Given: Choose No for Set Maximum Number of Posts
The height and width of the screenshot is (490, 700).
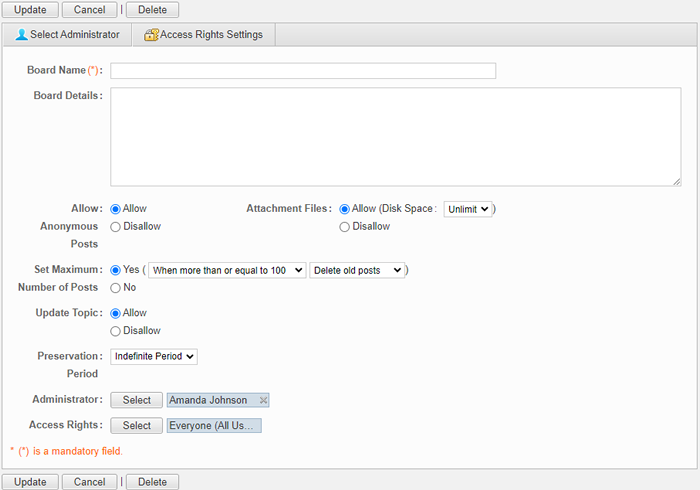Looking at the screenshot, I should [x=115, y=288].
